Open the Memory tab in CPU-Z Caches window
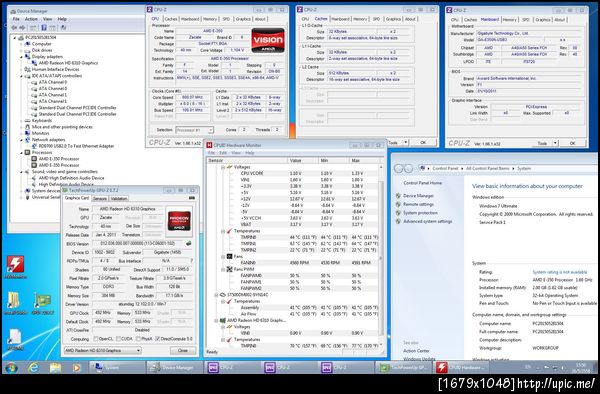Viewport: 600px width, 394px height. pos(360,19)
